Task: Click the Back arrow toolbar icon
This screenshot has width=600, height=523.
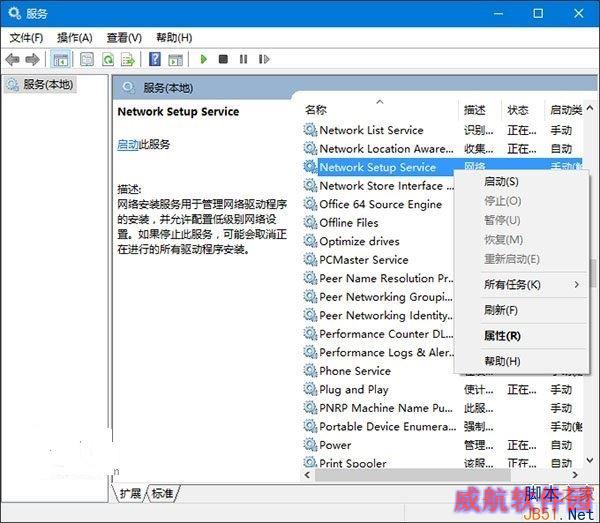Action: pyautogui.click(x=13, y=59)
